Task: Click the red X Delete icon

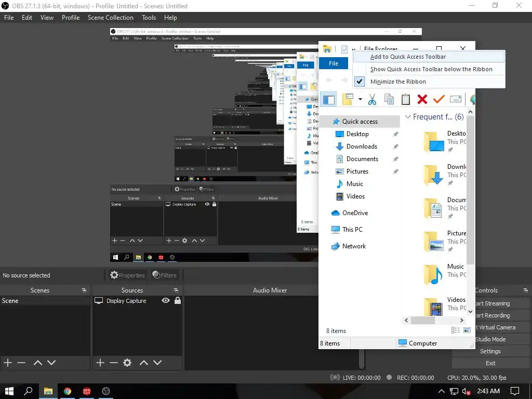Action: pos(422,99)
